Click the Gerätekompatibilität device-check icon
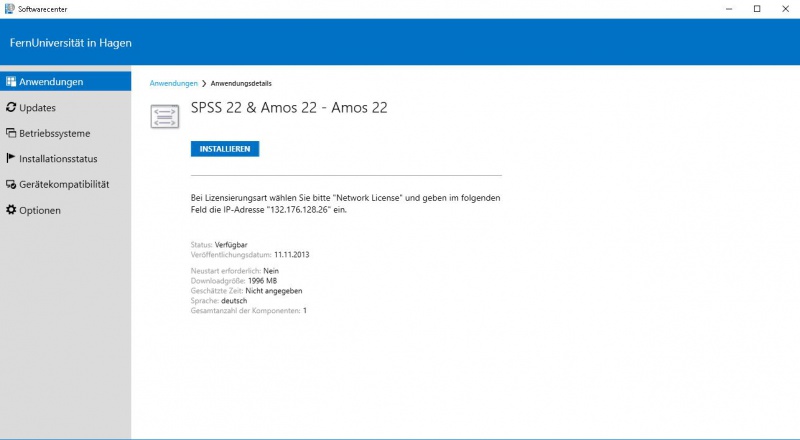800x440 pixels. tap(11, 184)
